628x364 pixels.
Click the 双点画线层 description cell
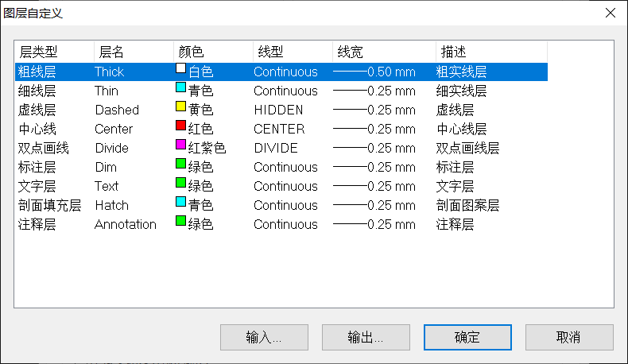coord(467,148)
